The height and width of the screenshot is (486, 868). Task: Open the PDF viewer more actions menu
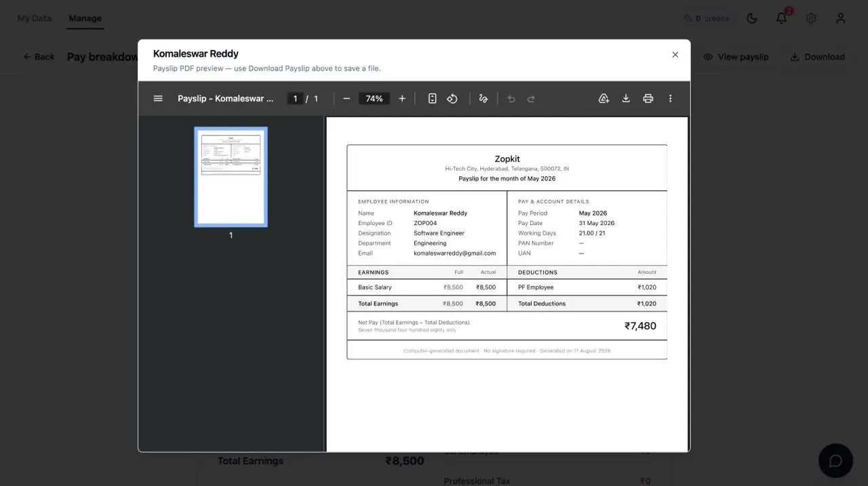coord(671,98)
